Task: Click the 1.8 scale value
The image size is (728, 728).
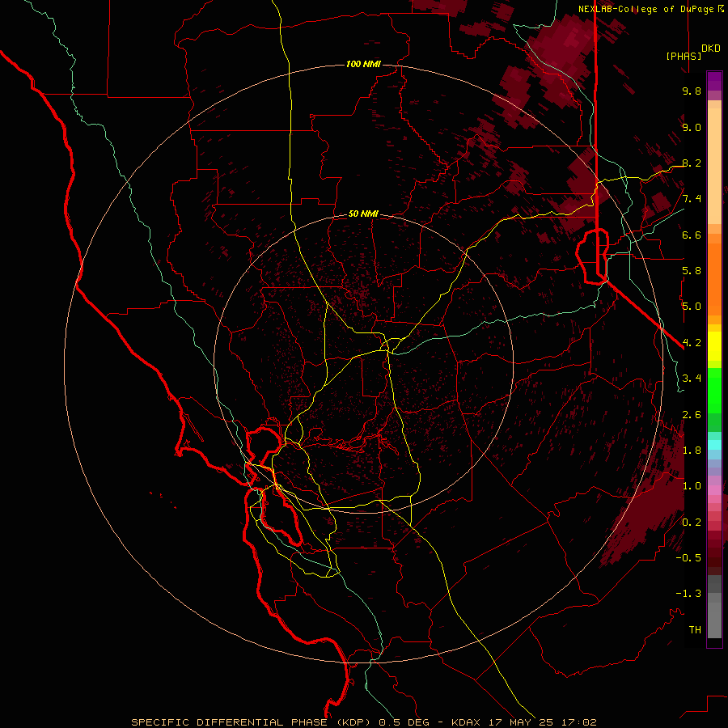Action: [692, 451]
